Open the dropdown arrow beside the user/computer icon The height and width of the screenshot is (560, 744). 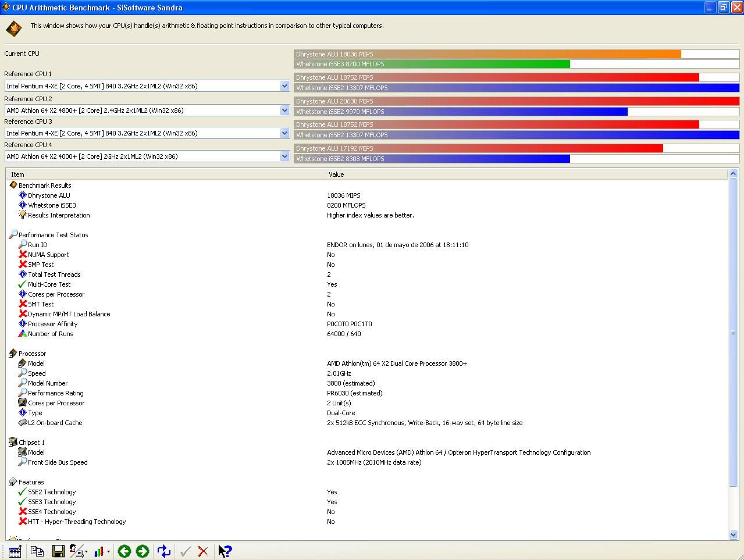[86, 552]
